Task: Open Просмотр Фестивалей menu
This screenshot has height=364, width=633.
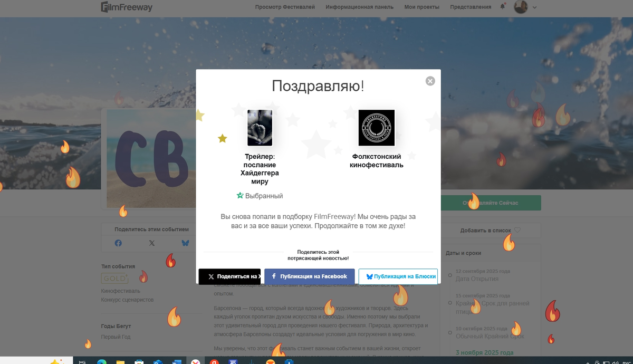Action: tap(285, 7)
